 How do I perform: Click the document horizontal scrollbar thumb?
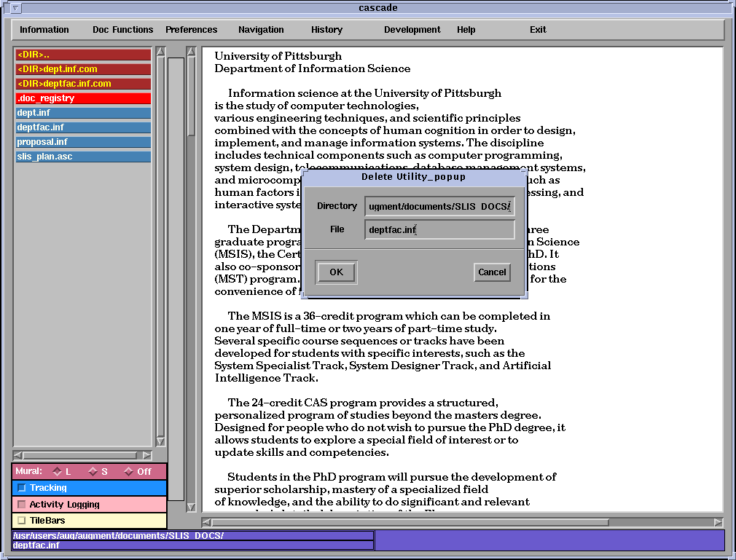point(410,522)
